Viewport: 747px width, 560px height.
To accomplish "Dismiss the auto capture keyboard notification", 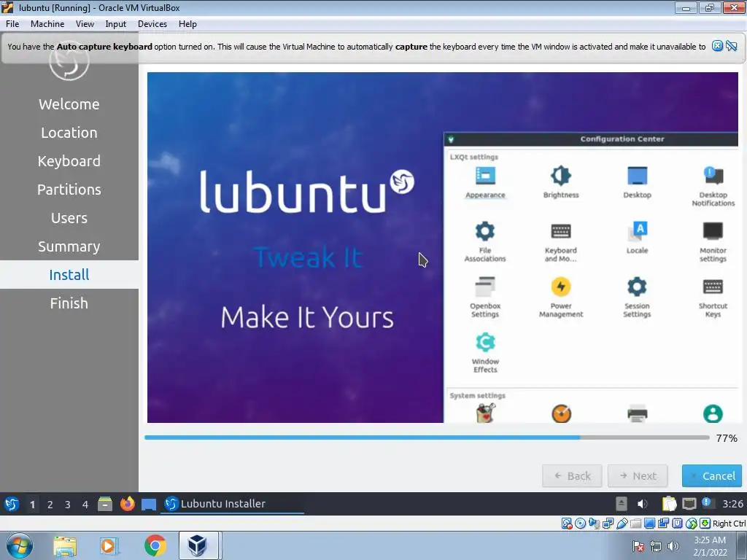I will point(717,46).
